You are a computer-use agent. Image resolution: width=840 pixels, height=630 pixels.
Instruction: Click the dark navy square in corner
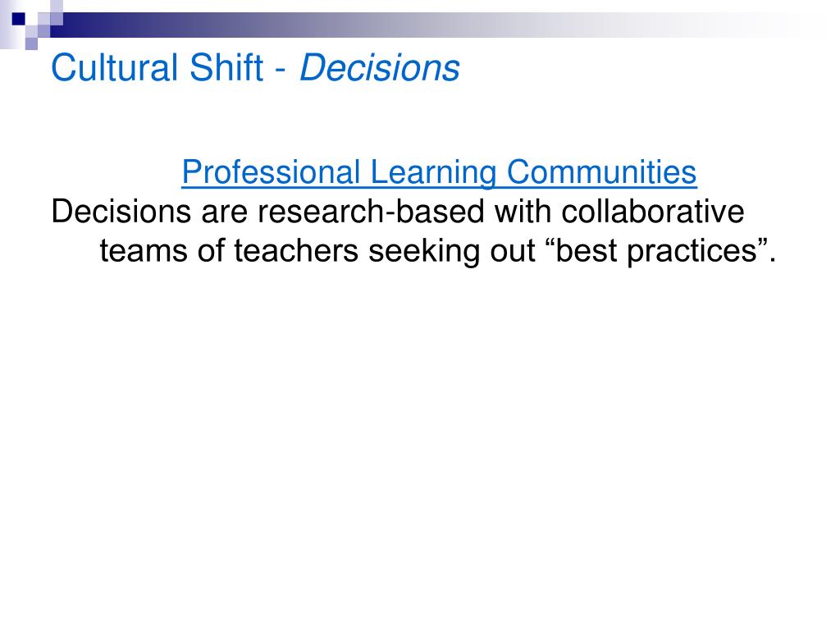[19, 20]
